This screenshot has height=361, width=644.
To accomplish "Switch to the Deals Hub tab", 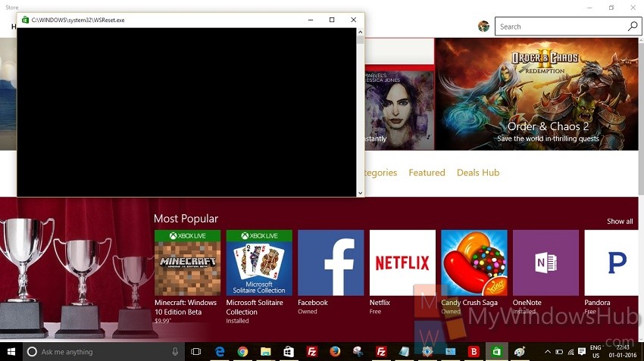I will [478, 173].
